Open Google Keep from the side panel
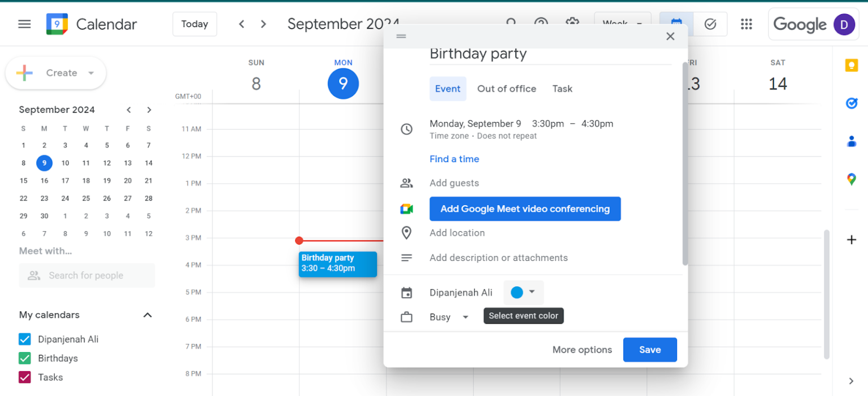This screenshot has width=868, height=396. tap(851, 66)
